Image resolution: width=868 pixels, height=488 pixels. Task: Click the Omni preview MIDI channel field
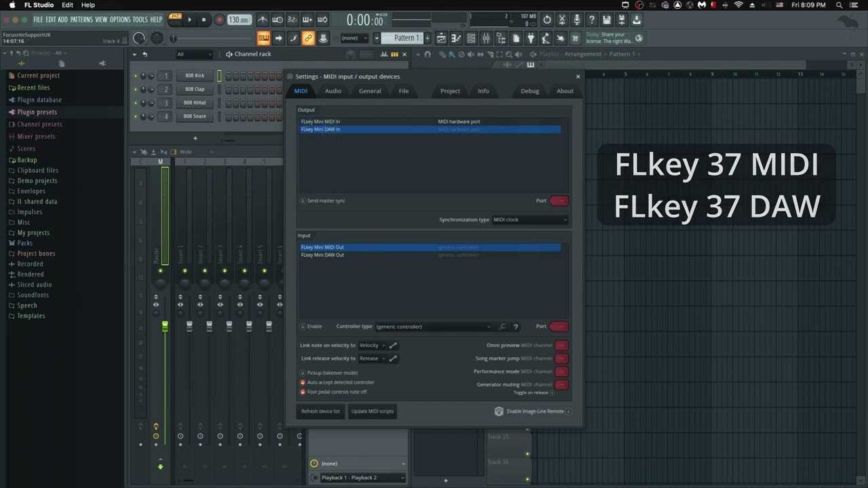[561, 346]
